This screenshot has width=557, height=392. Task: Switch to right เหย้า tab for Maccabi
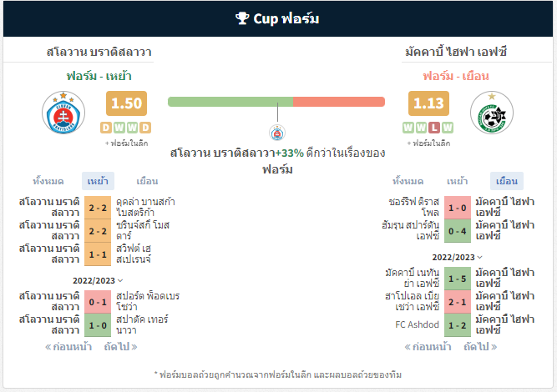pos(457,181)
